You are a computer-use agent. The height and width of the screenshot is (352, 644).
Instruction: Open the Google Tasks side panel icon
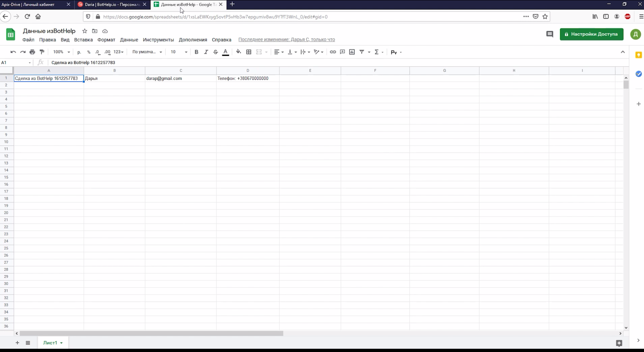[638, 74]
